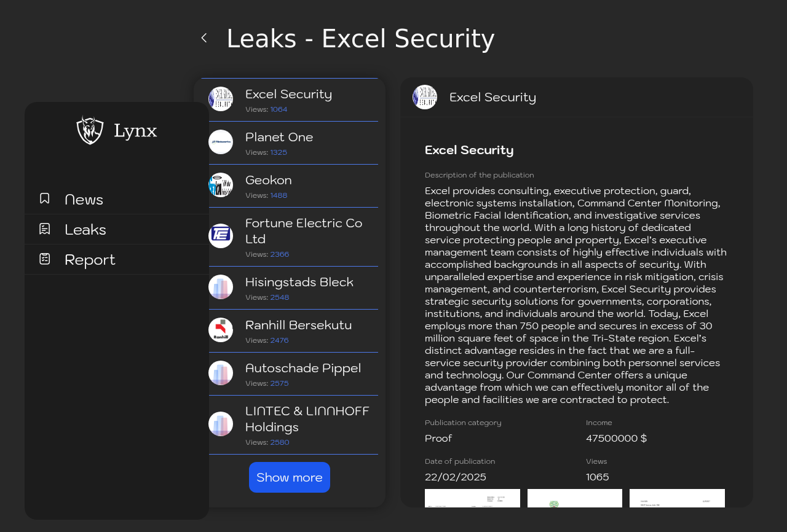
Task: Click the description paragraph about Excel
Action: [x=576, y=295]
